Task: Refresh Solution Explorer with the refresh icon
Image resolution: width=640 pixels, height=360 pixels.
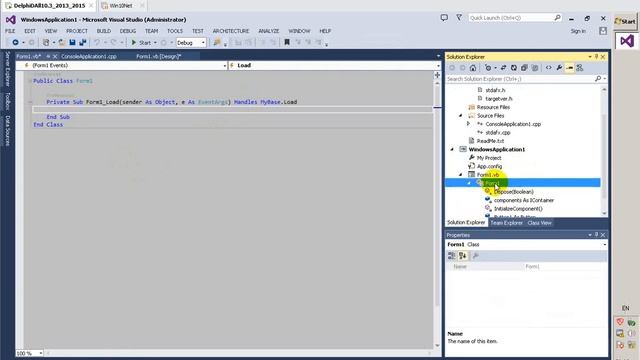Action: click(514, 68)
